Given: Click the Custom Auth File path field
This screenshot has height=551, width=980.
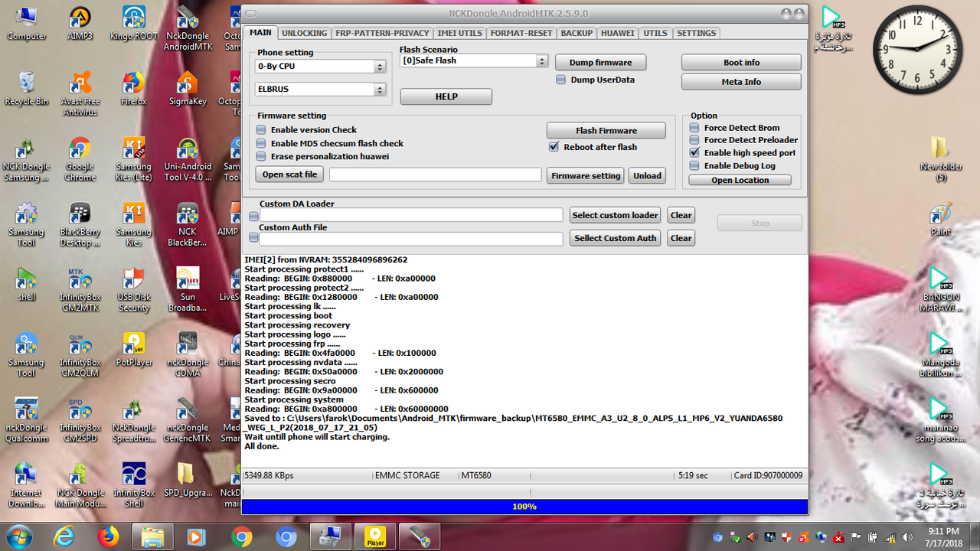Looking at the screenshot, I should (x=411, y=239).
